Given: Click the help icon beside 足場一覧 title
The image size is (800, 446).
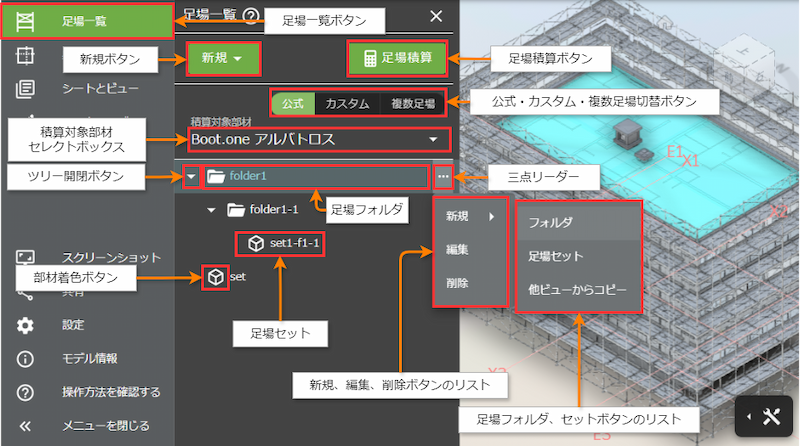Looking at the screenshot, I should pos(251,16).
